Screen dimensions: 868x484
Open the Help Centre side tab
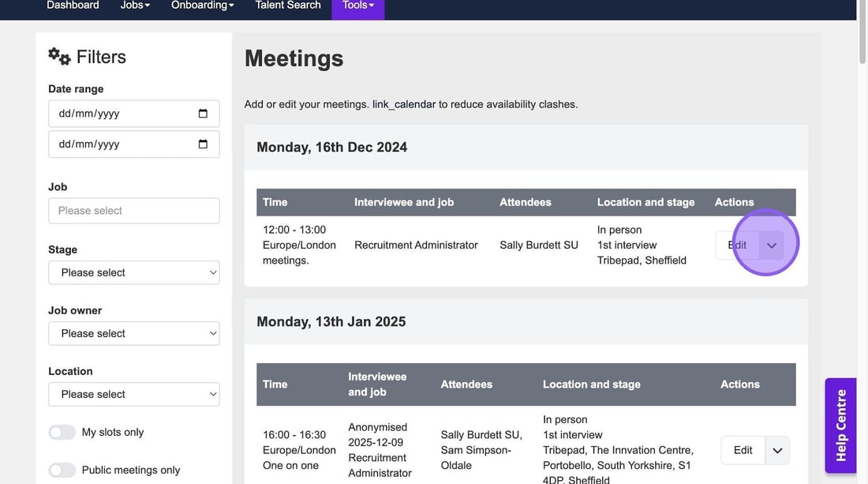841,426
